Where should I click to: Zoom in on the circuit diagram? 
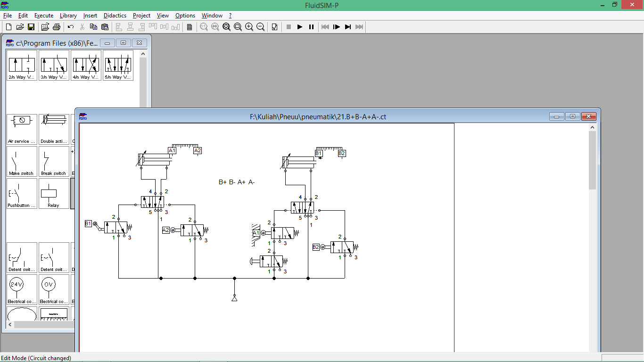point(249,27)
